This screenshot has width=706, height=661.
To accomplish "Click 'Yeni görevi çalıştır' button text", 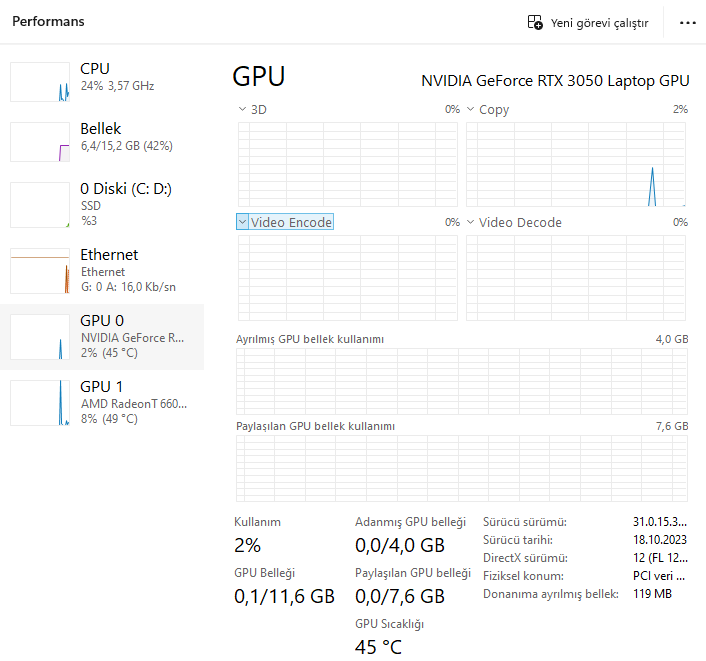I will (x=600, y=22).
